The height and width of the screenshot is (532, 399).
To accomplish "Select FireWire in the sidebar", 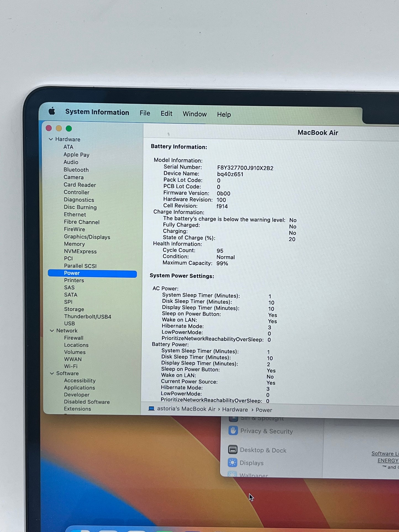I will tap(75, 229).
